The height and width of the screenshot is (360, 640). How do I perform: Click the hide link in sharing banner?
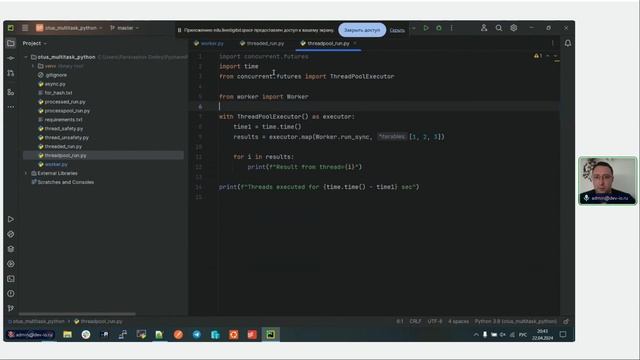pyautogui.click(x=397, y=30)
